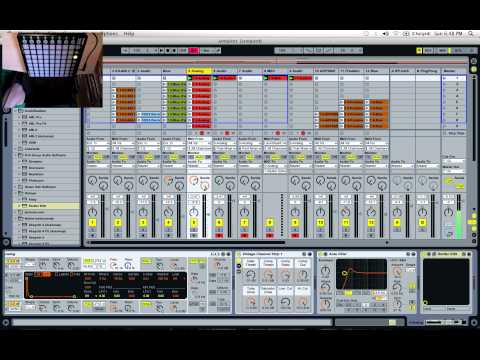Click the XY pad in the rightmost device
This screenshot has width=480, height=360.
click(x=446, y=282)
